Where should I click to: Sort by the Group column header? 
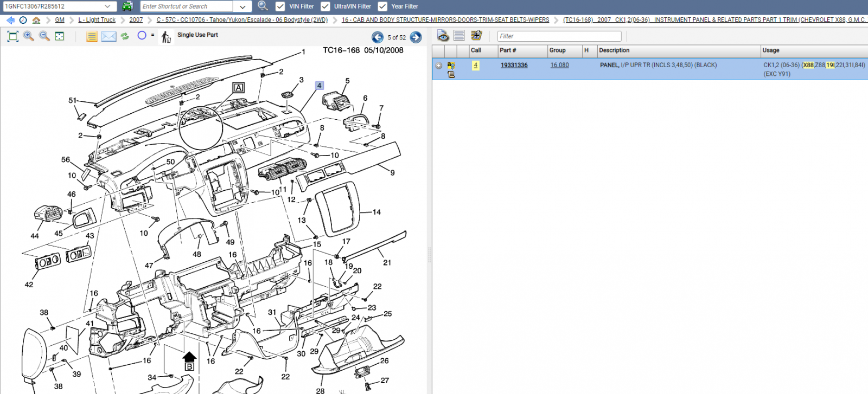click(565, 50)
